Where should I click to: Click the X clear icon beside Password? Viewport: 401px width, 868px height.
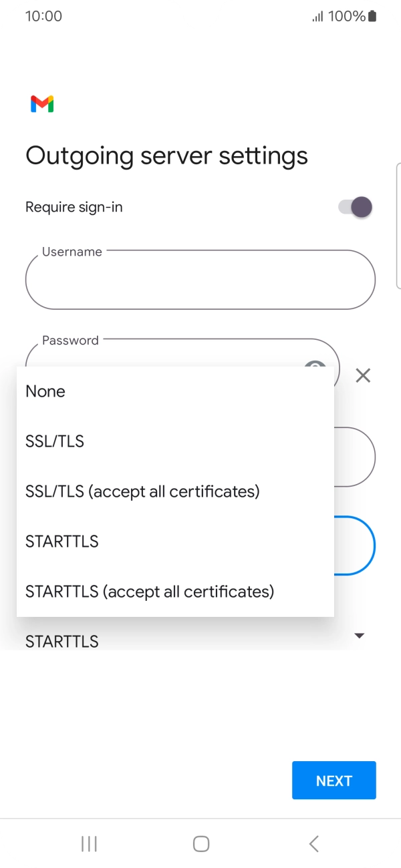click(x=363, y=375)
